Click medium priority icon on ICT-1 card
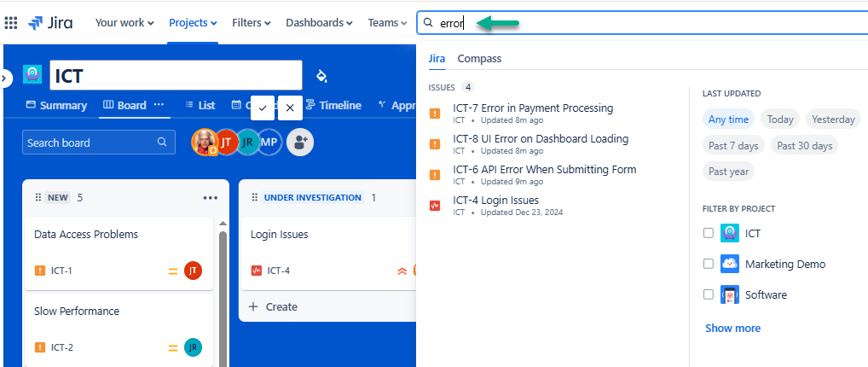The width and height of the screenshot is (868, 367). point(173,271)
